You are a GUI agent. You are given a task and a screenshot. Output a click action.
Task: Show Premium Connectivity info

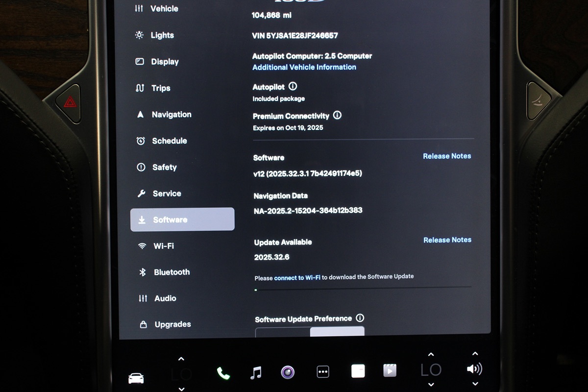337,115
